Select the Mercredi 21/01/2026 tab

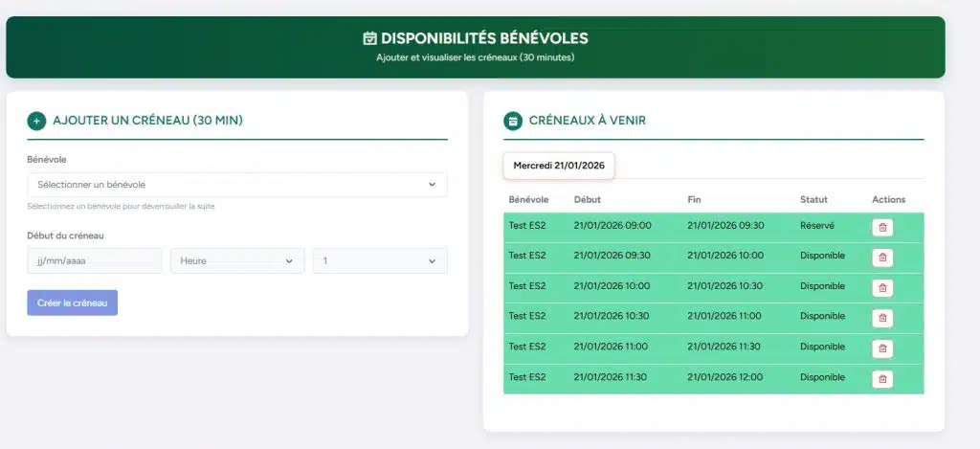coord(559,166)
